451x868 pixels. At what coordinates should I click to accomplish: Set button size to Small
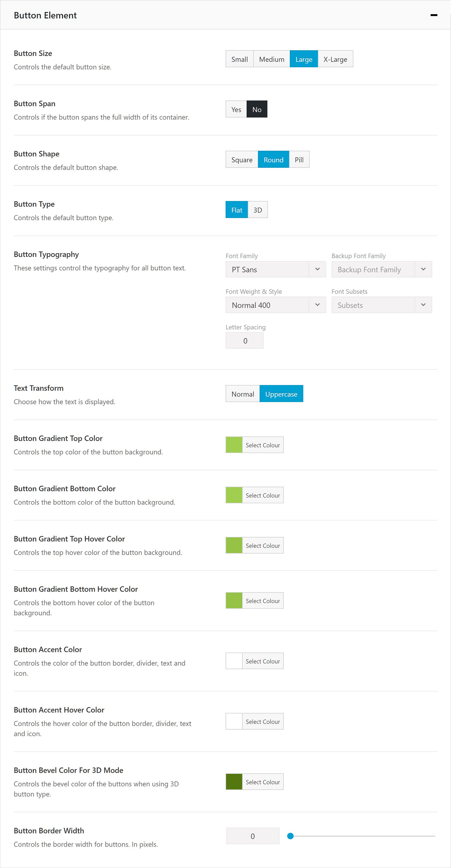[239, 59]
